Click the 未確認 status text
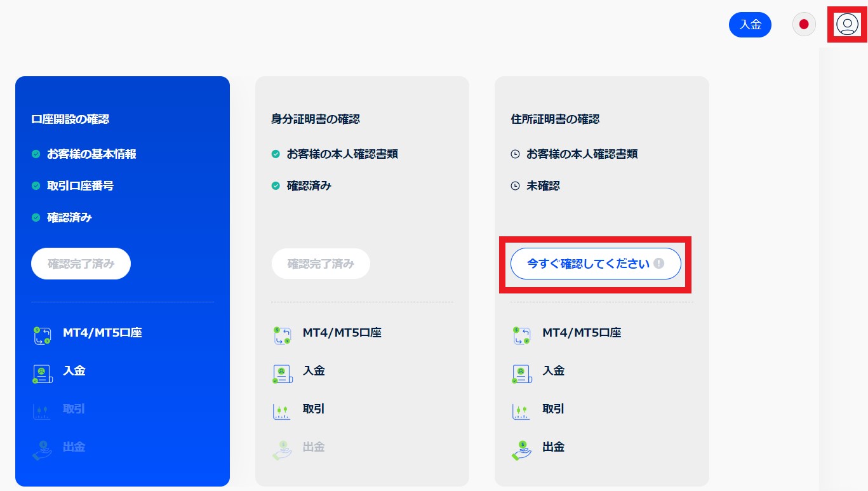 coord(543,186)
